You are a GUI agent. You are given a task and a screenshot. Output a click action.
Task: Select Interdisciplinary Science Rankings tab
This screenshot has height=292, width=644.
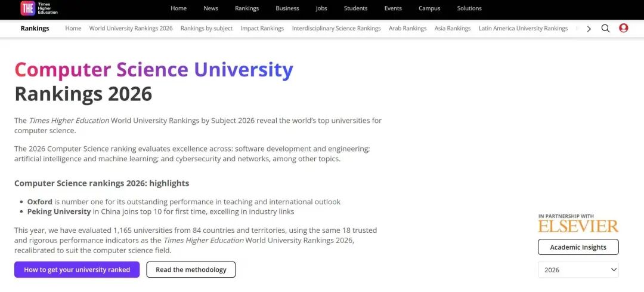pos(336,29)
